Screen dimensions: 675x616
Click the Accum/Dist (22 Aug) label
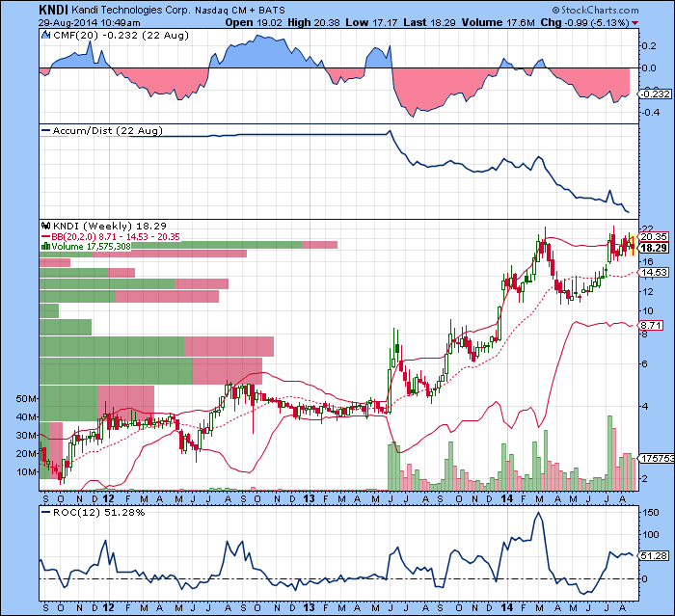[108, 130]
